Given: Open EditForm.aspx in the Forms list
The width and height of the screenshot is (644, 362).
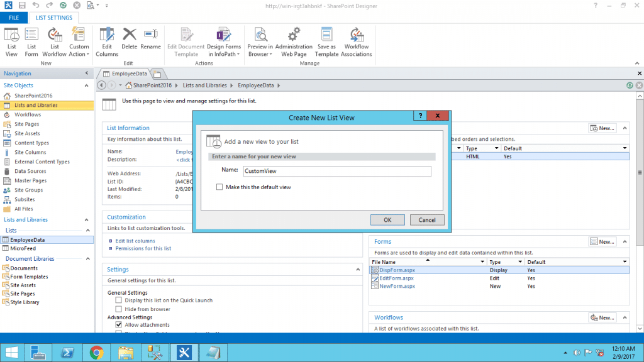Looking at the screenshot, I should [x=396, y=278].
